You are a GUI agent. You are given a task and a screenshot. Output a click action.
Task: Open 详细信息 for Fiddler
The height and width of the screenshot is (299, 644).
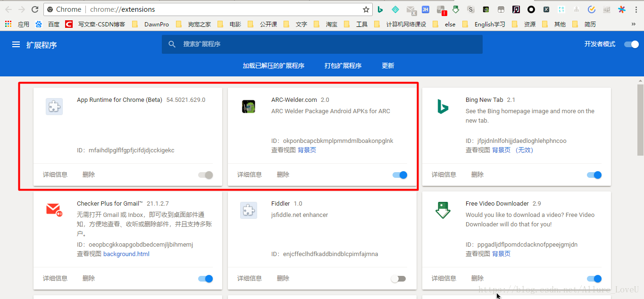(x=250, y=278)
